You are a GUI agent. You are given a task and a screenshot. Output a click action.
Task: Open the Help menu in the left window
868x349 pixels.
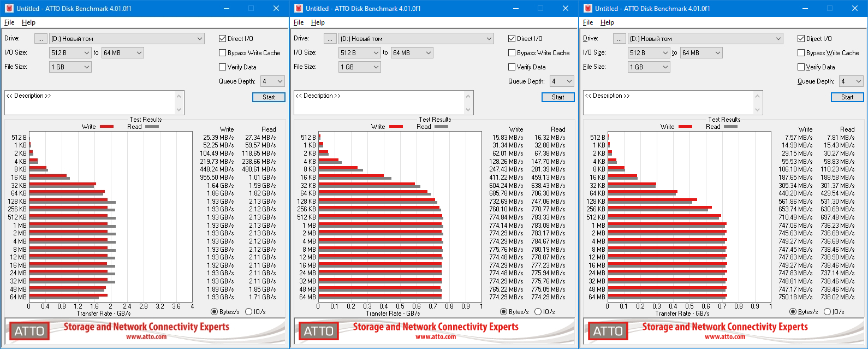point(28,22)
